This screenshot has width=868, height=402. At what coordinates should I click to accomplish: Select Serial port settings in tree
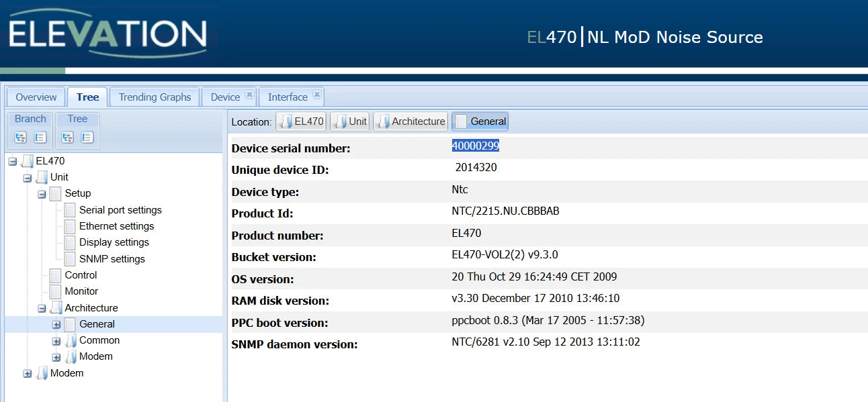pos(120,210)
